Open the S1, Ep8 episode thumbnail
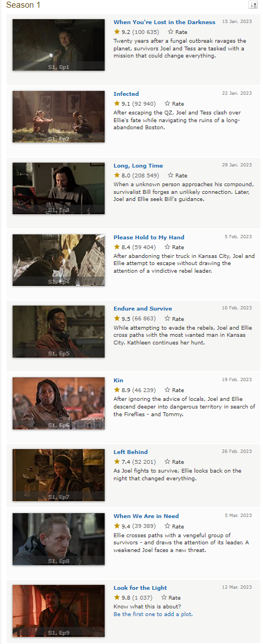Viewport: 263px width, 644px height. coord(58,539)
